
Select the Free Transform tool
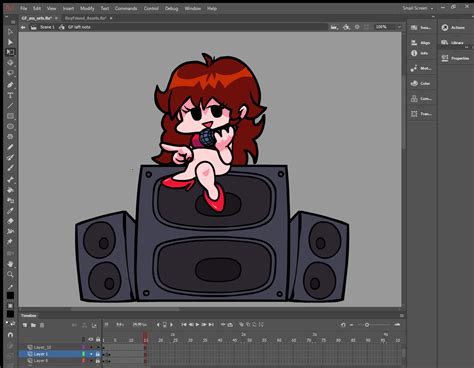click(10, 52)
